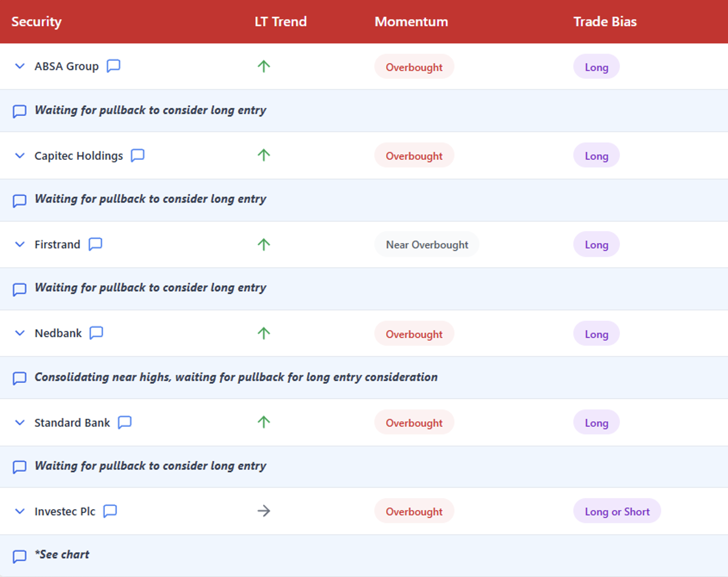Click the Momentum column header
This screenshot has height=577, width=728.
(x=411, y=21)
